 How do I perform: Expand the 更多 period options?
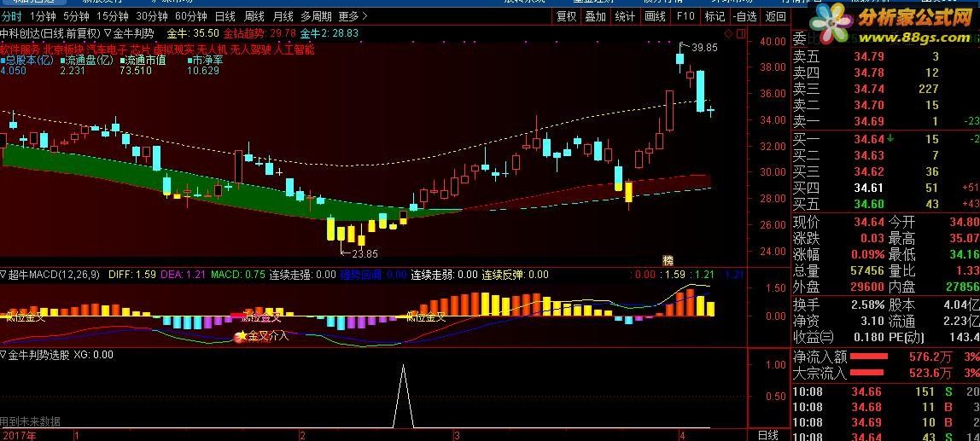point(353,16)
